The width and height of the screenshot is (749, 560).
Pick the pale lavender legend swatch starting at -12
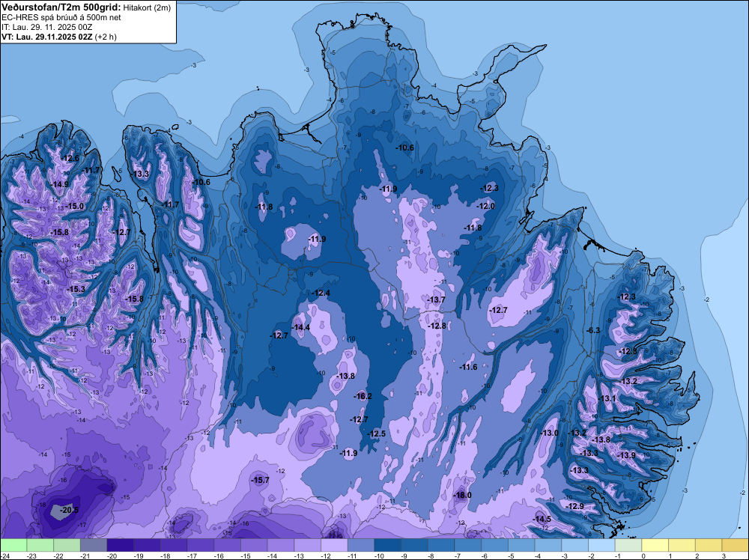point(334,545)
